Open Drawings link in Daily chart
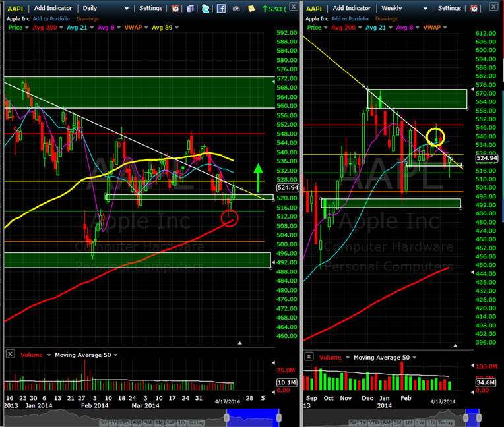 (88, 19)
